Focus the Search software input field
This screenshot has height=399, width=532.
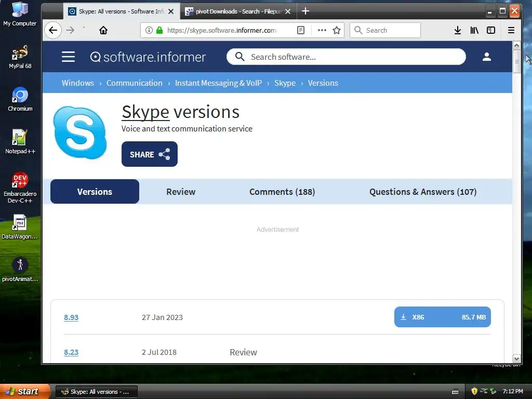pyautogui.click(x=346, y=57)
